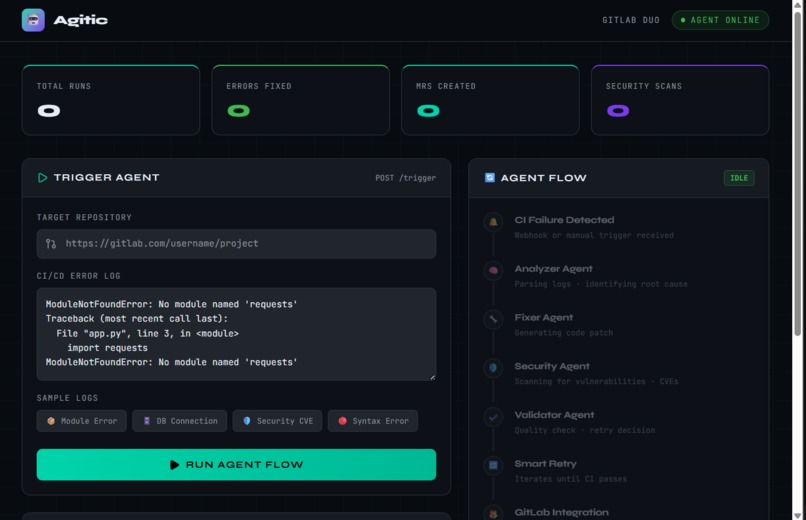Image resolution: width=806 pixels, height=520 pixels.
Task: Click the 'import requests' line in log
Action: (107, 348)
